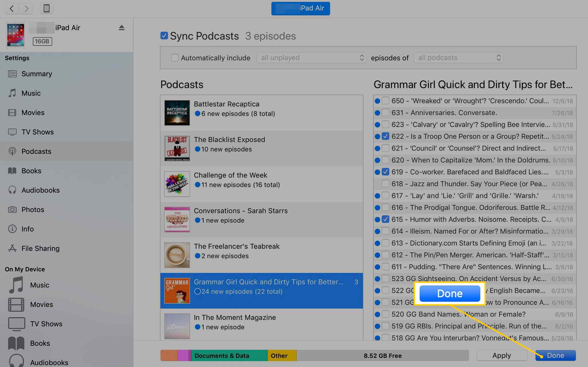
Task: Select 'Challenge of the Week' title
Action: [231, 175]
